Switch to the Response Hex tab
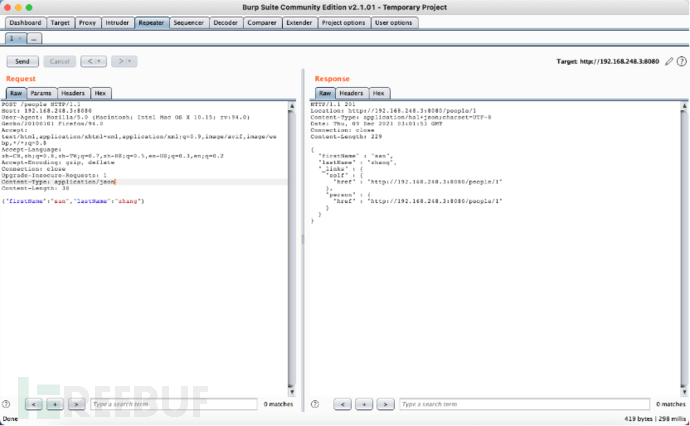Image resolution: width=690 pixels, height=426 pixels. (378, 93)
